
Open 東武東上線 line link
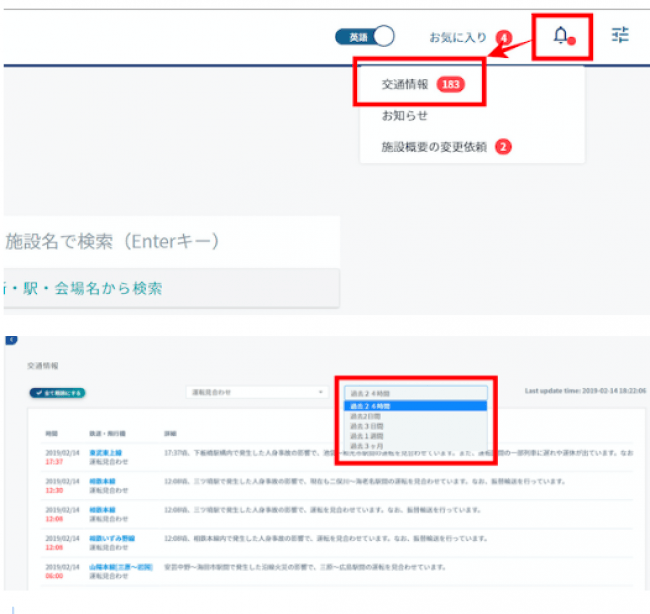[x=106, y=453]
